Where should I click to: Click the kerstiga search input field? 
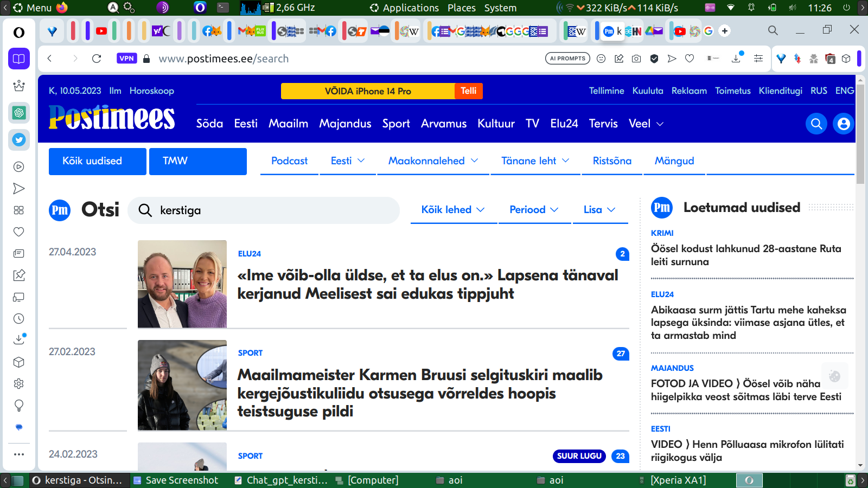coord(264,210)
